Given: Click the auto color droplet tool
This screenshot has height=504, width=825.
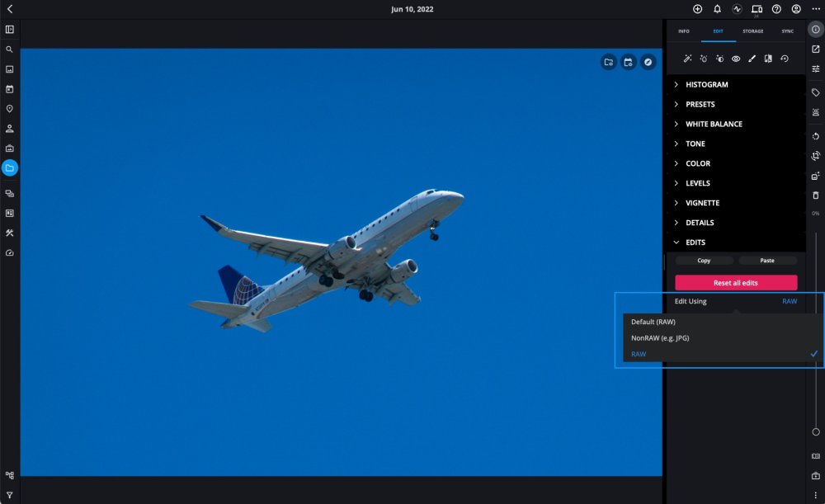Looking at the screenshot, I should click(x=704, y=59).
